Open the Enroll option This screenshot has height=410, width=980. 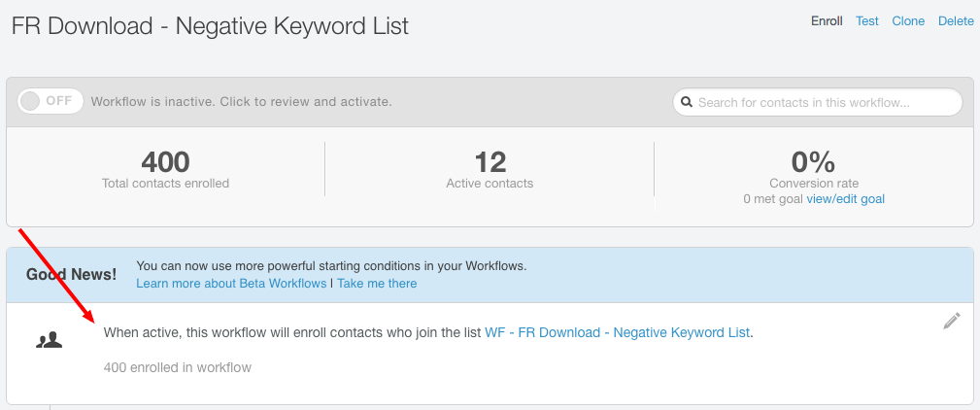pyautogui.click(x=827, y=21)
